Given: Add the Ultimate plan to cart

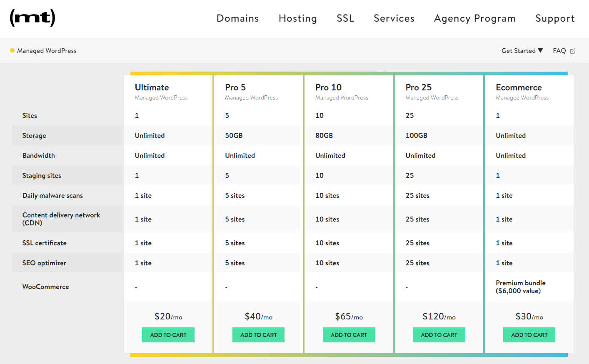Looking at the screenshot, I should [x=168, y=334].
